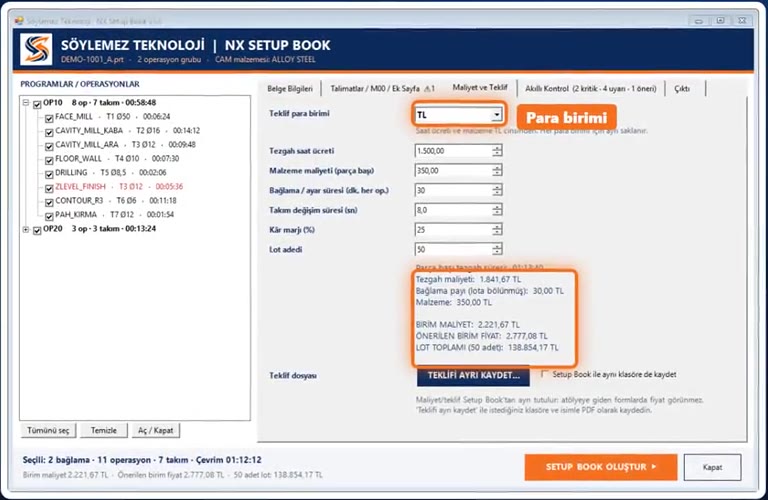The image size is (768, 500).
Task: Toggle the CAVITY_MILL_ARA checkbox
Action: tap(49, 146)
